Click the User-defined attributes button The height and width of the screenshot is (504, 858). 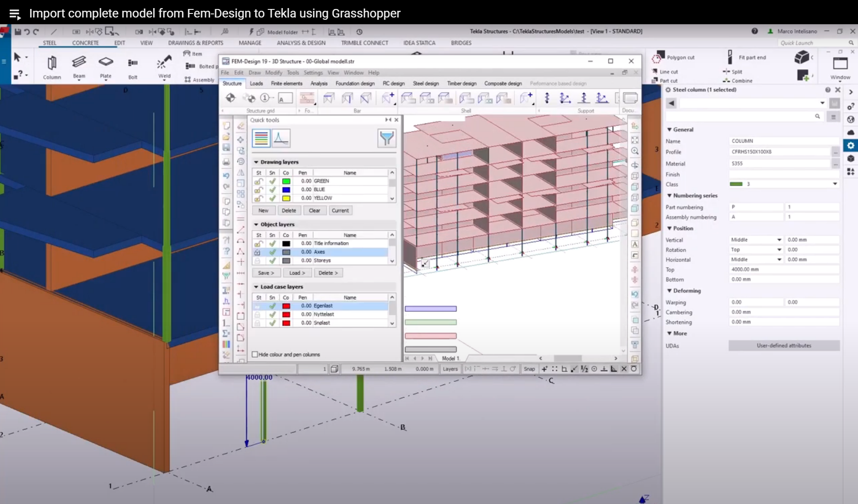click(784, 346)
